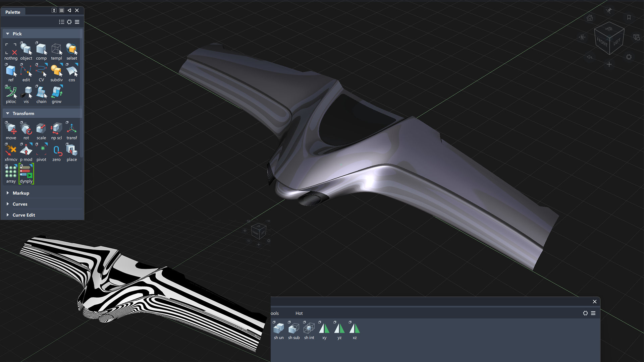Collapse the Palette panel sidebar

click(x=69, y=10)
